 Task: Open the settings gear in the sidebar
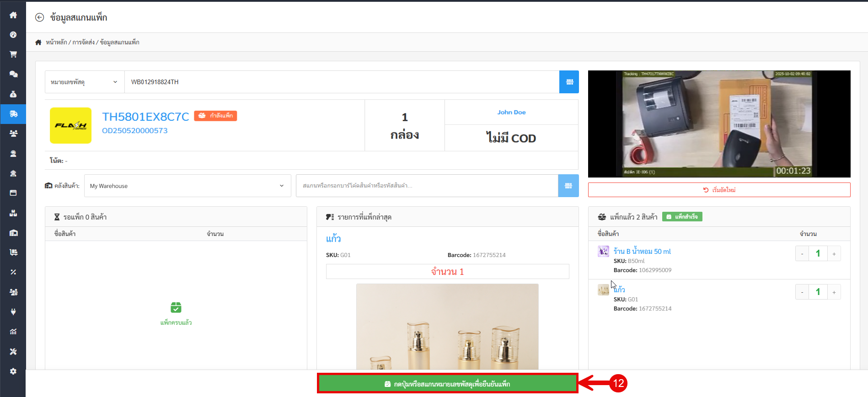pyautogui.click(x=13, y=371)
